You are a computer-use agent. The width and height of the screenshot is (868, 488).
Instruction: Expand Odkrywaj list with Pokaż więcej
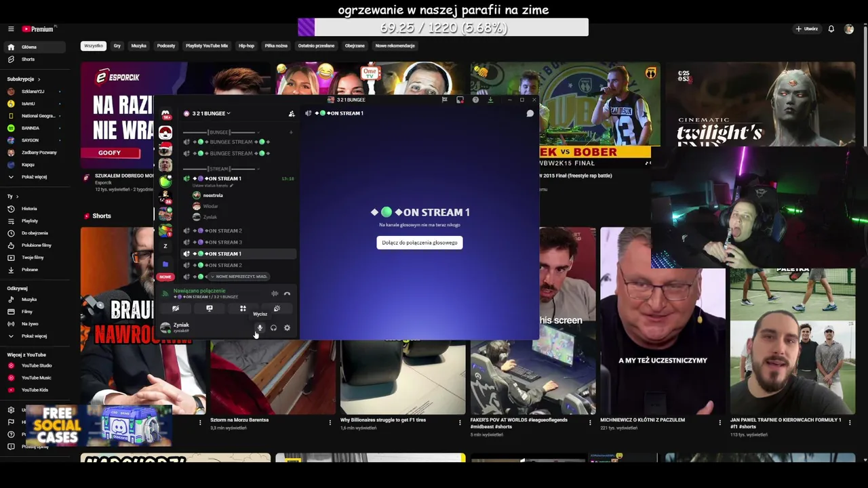(x=35, y=336)
